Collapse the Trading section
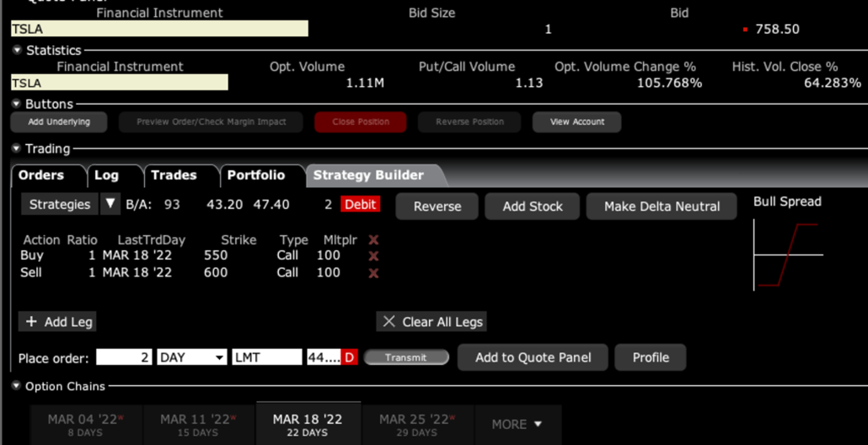Image resolution: width=868 pixels, height=445 pixels. click(x=18, y=149)
